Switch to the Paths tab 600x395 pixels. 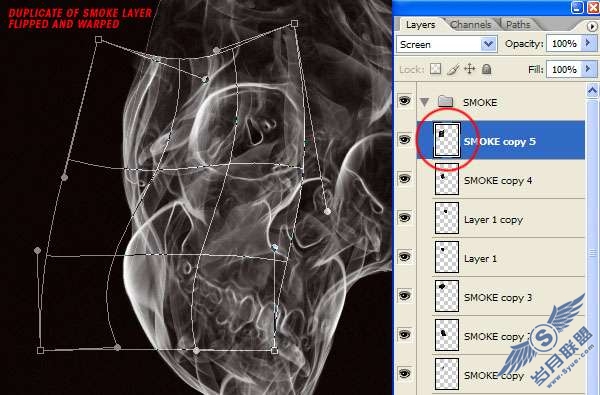pyautogui.click(x=518, y=25)
